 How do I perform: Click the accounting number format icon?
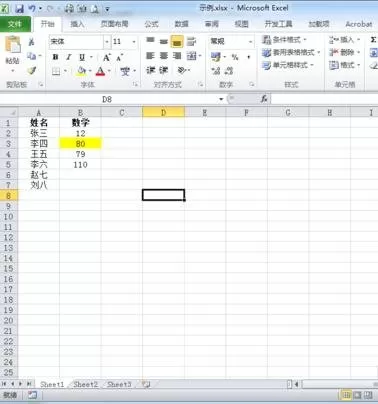click(216, 57)
